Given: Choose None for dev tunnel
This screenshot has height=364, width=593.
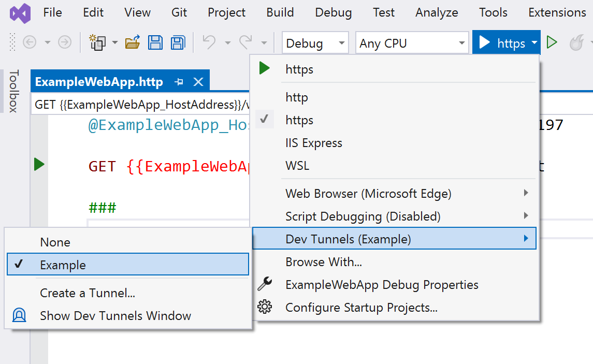Looking at the screenshot, I should coord(128,242).
